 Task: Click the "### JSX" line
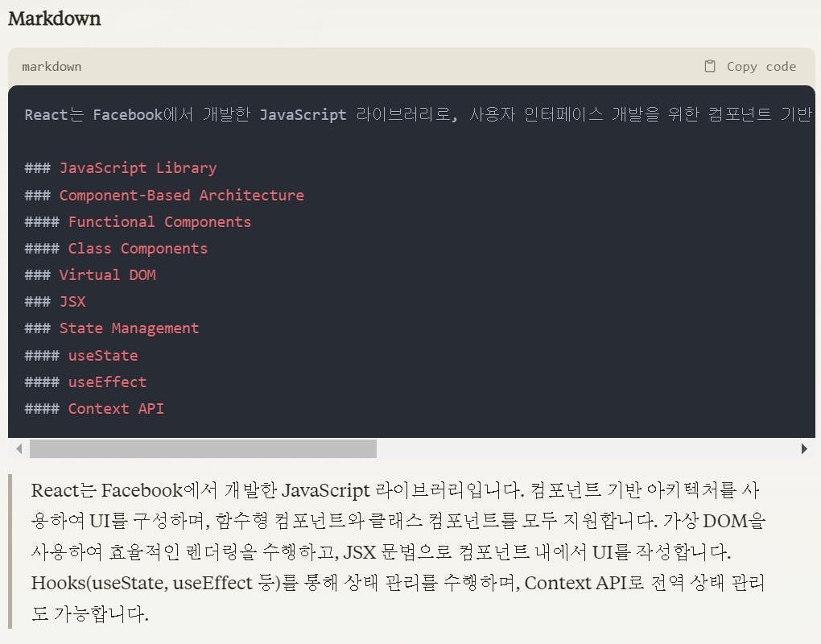coord(55,302)
